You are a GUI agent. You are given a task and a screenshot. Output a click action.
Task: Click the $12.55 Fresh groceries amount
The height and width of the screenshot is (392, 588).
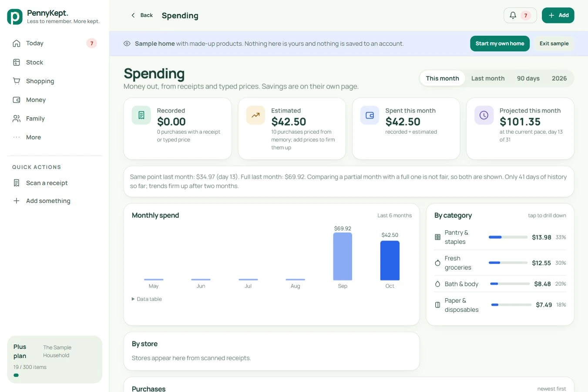pos(541,263)
